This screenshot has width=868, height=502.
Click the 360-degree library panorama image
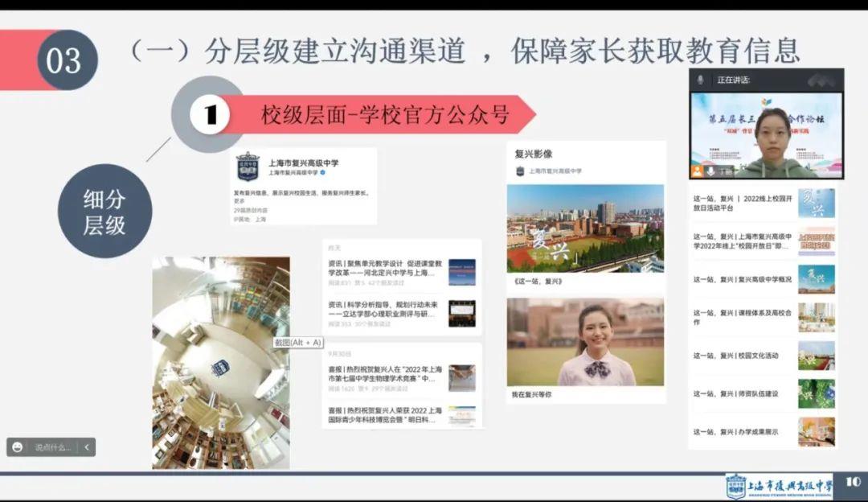221,363
